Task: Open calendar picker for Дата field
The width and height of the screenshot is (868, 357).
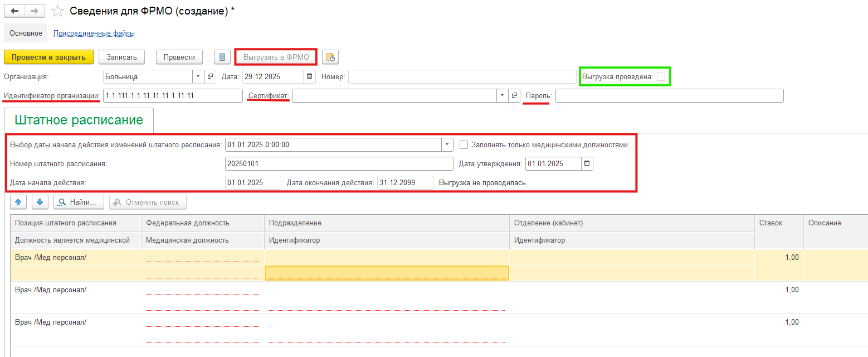Action: pos(310,76)
